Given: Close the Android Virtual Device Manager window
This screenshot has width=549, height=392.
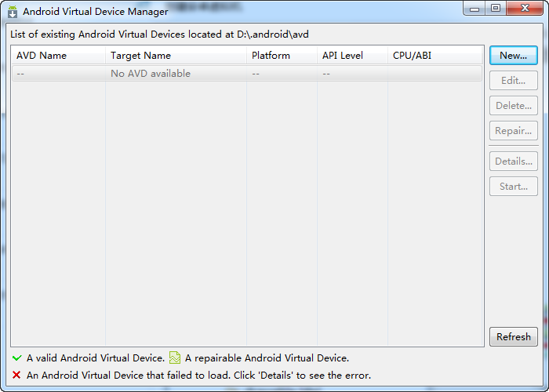Looking at the screenshot, I should [524, 8].
